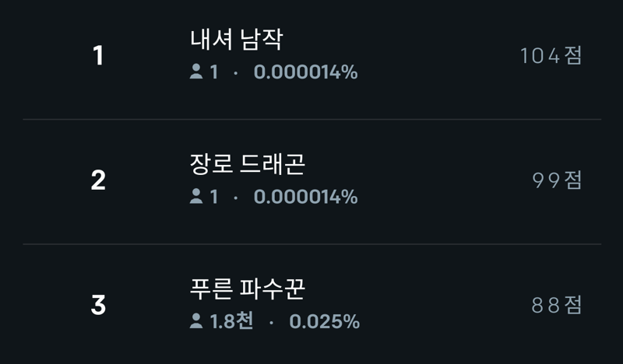Open the 내셔 남작 leaderboard entry
The image size is (623, 364).
[x=312, y=55]
